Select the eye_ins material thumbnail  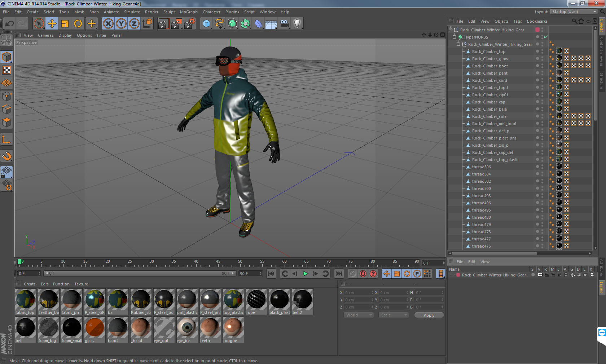(x=187, y=330)
